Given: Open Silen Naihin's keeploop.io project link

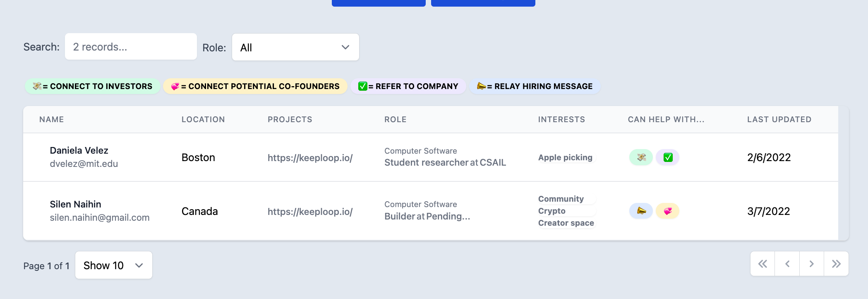Looking at the screenshot, I should (310, 212).
